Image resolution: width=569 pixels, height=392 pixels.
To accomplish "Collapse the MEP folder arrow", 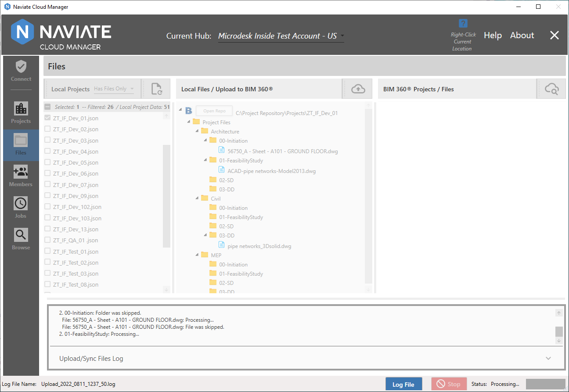I will tap(197, 255).
